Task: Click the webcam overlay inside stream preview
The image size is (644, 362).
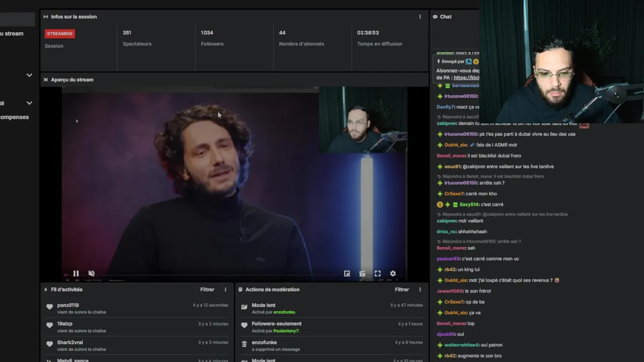Action: pyautogui.click(x=363, y=120)
